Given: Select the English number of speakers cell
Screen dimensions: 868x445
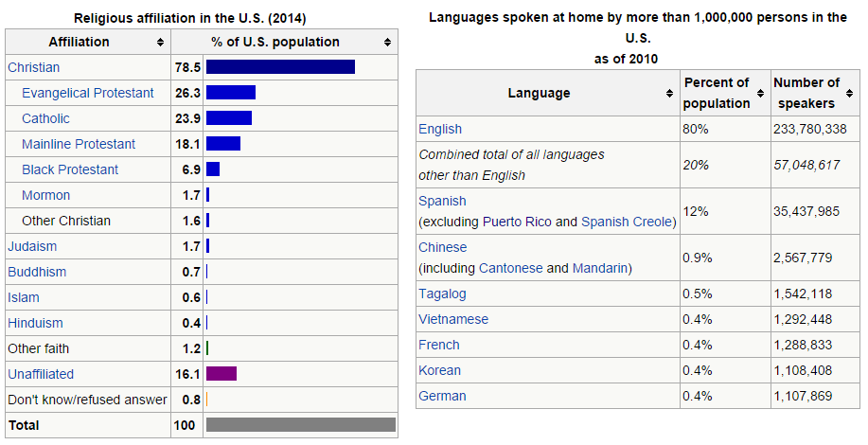Looking at the screenshot, I should 809,129.
